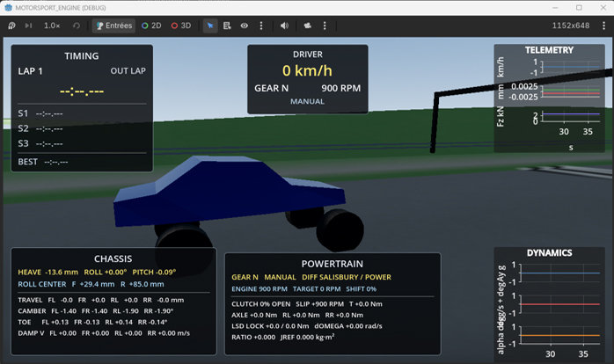Click the BEST lap time row
Image resolution: width=614 pixels, height=364 pixels.
point(43,162)
